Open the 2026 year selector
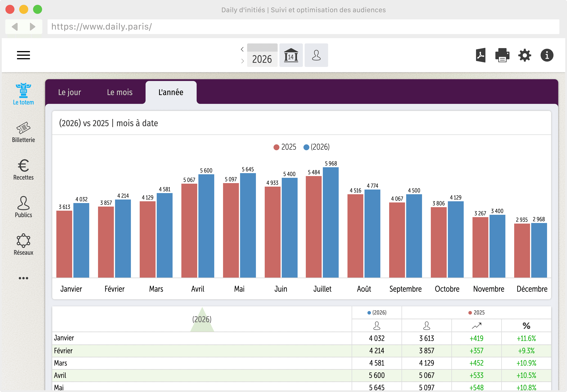 [262, 55]
